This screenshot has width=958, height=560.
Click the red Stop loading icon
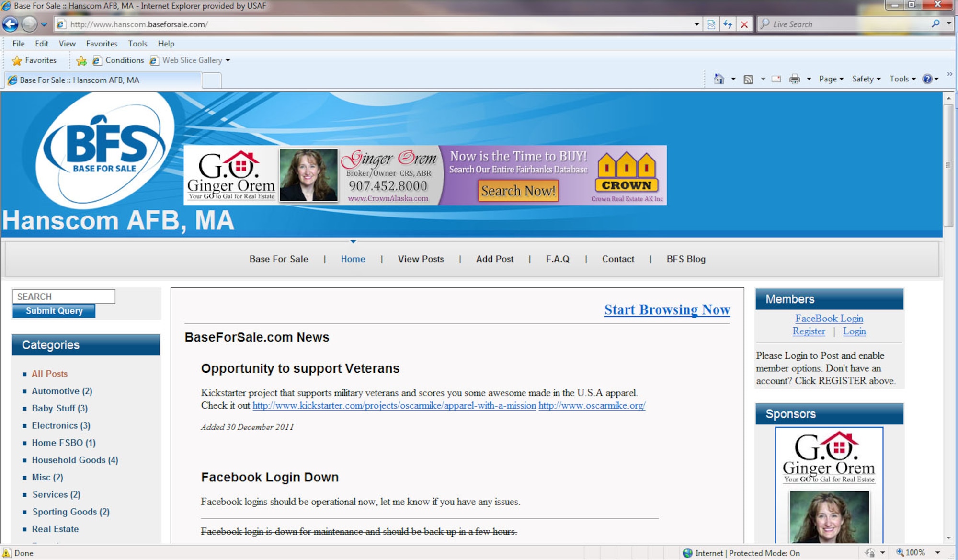[x=744, y=24]
